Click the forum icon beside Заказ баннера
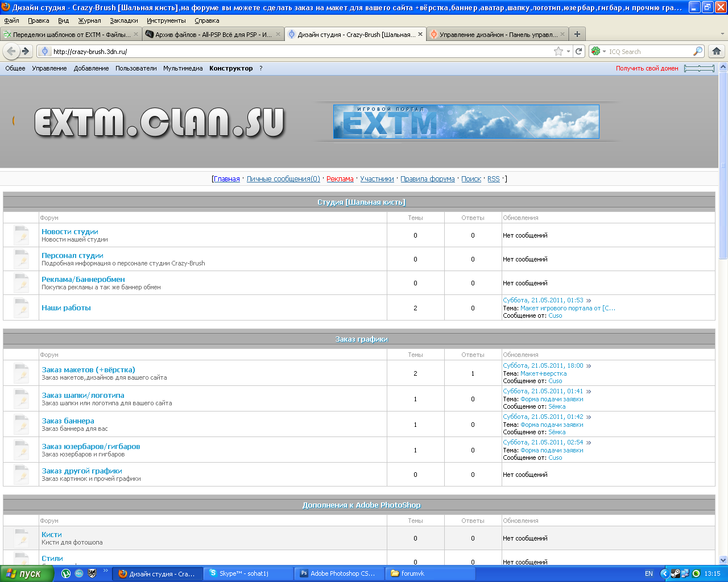The height and width of the screenshot is (582, 728). [x=22, y=425]
